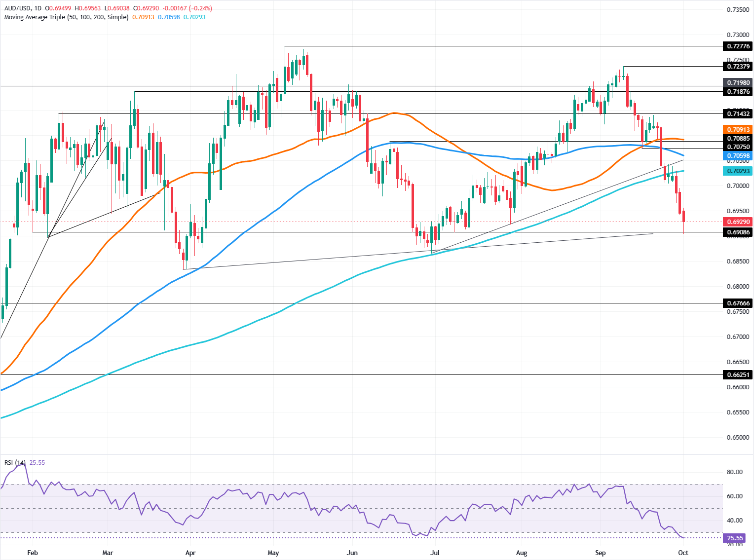The image size is (754, 560).
Task: Click the Mar label on time axis
Action: (x=108, y=553)
